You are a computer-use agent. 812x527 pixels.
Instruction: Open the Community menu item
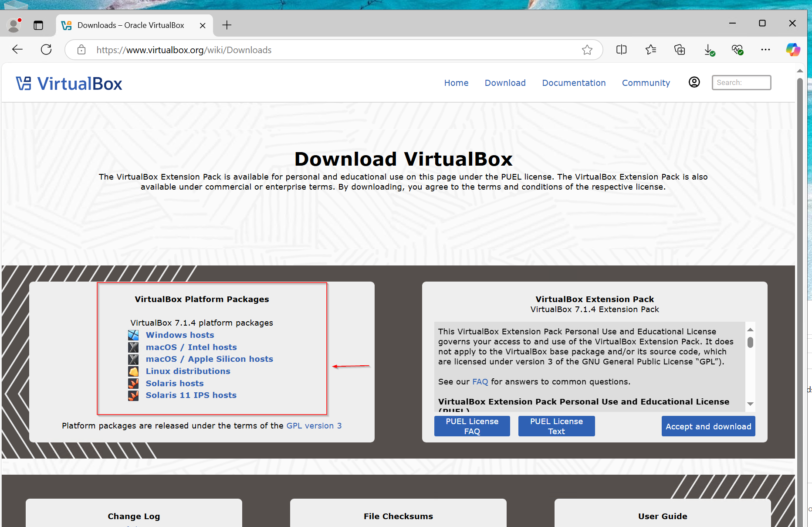pyautogui.click(x=646, y=83)
